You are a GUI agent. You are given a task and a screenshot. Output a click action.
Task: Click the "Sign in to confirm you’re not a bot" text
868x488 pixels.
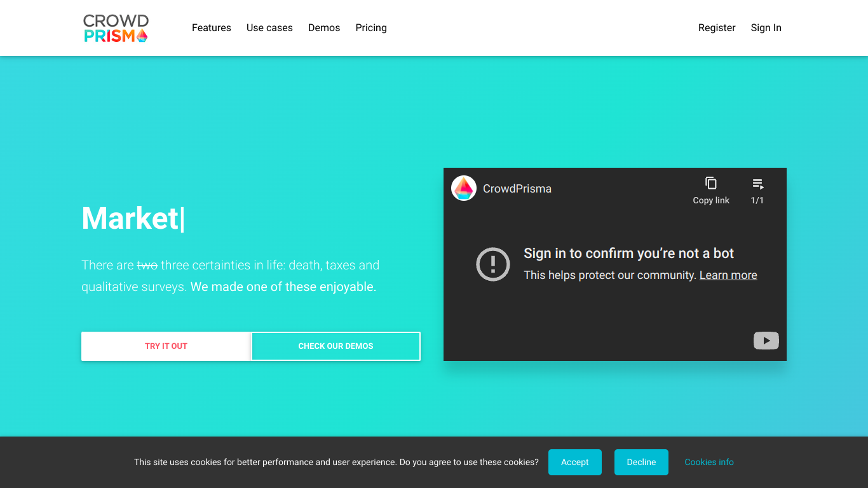(628, 254)
